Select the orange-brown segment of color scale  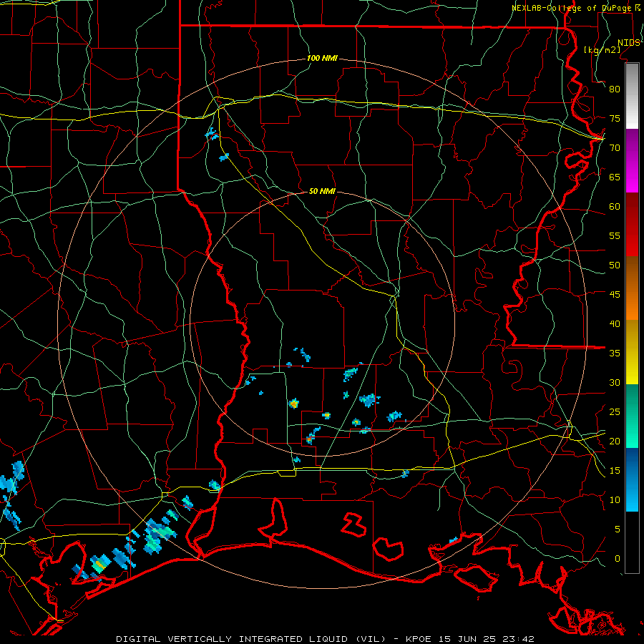tap(632, 288)
